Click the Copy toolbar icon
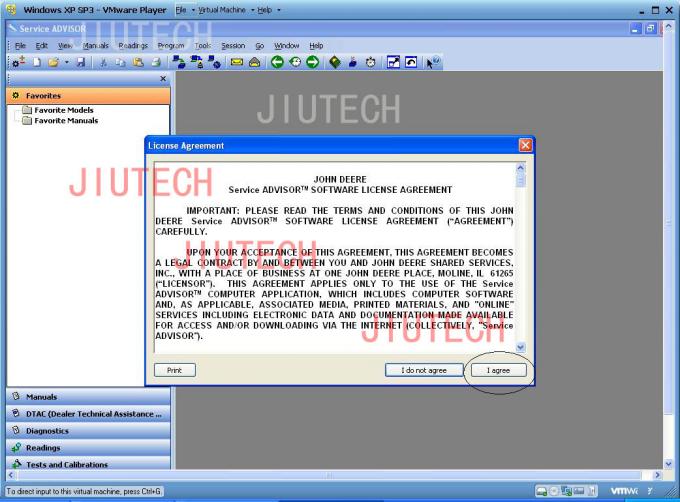This screenshot has height=502, width=680. point(120,63)
